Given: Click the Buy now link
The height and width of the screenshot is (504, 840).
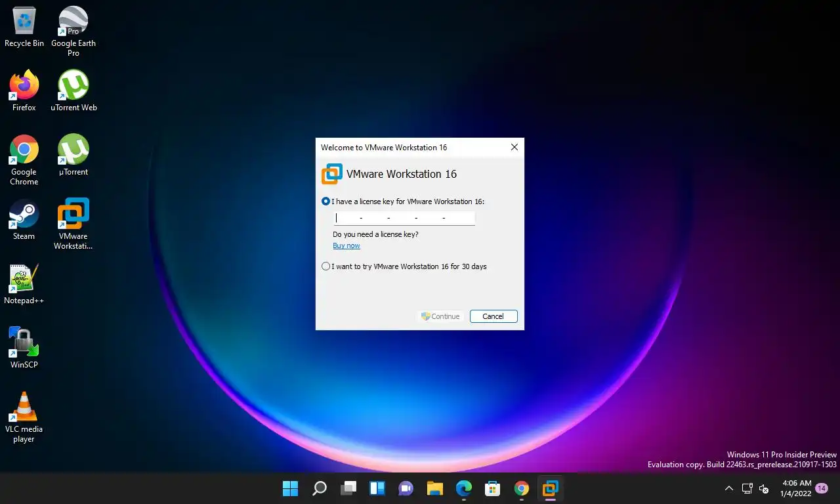Looking at the screenshot, I should [x=346, y=245].
